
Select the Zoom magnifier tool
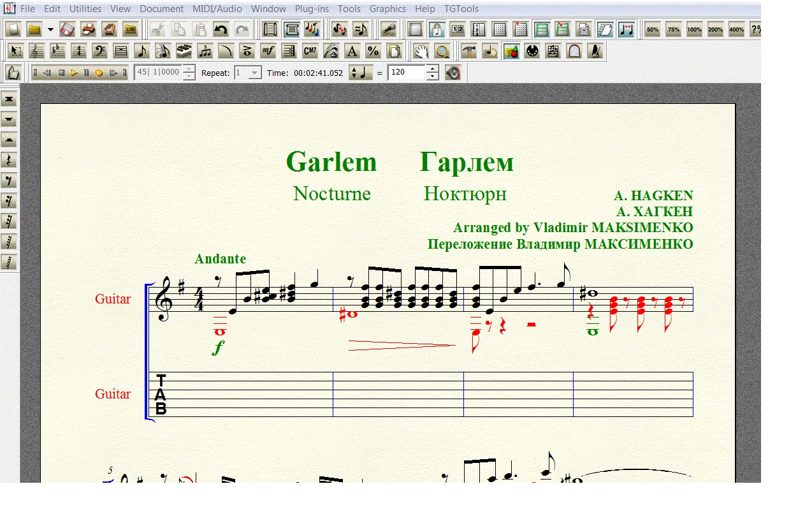pos(441,52)
